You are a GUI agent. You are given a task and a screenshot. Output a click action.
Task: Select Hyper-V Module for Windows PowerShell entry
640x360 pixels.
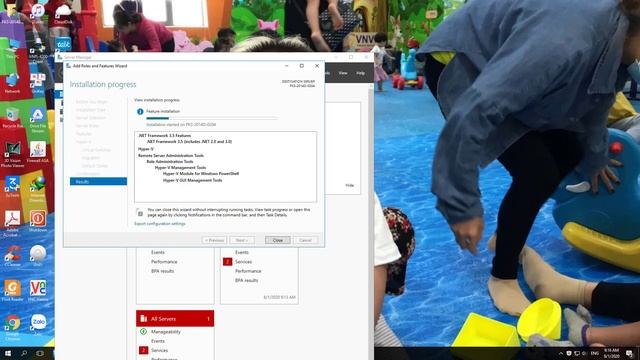tap(201, 173)
